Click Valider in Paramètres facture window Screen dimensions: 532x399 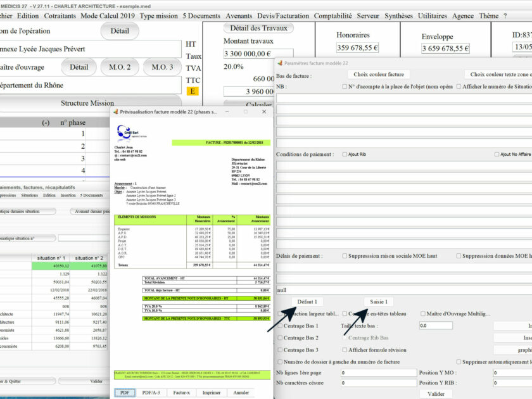[436, 394]
